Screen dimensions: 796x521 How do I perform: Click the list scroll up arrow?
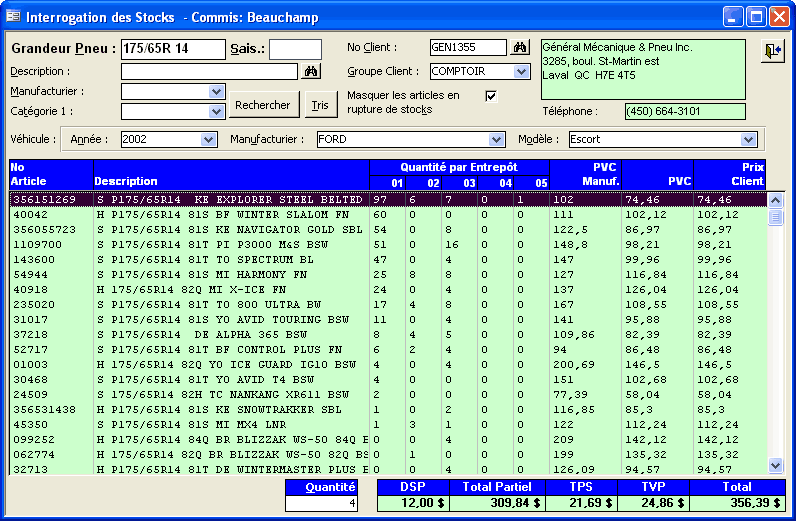click(x=775, y=200)
